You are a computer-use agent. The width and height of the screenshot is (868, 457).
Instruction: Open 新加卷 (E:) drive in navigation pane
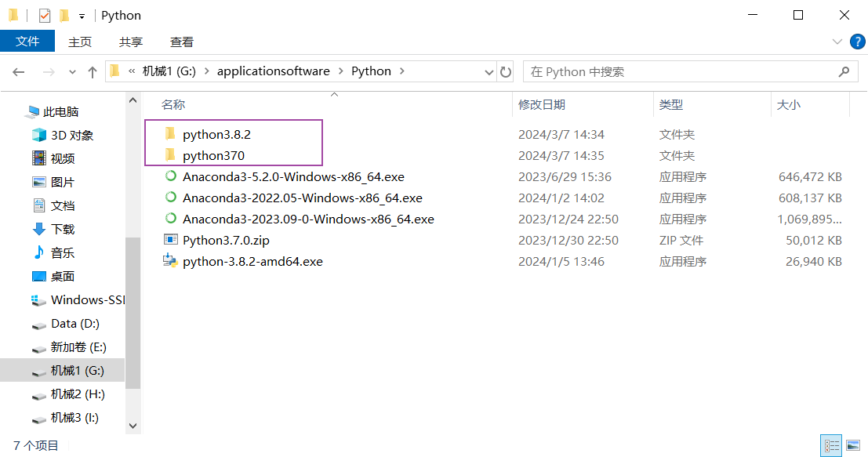click(x=78, y=347)
